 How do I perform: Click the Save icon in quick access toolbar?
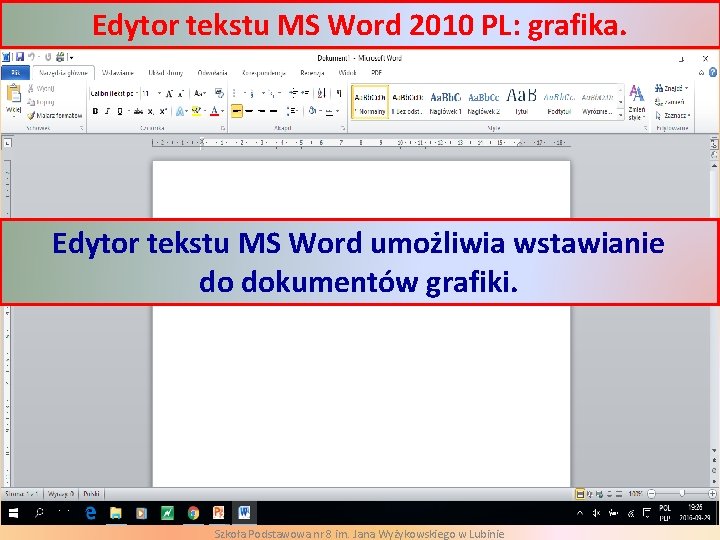pyautogui.click(x=20, y=57)
